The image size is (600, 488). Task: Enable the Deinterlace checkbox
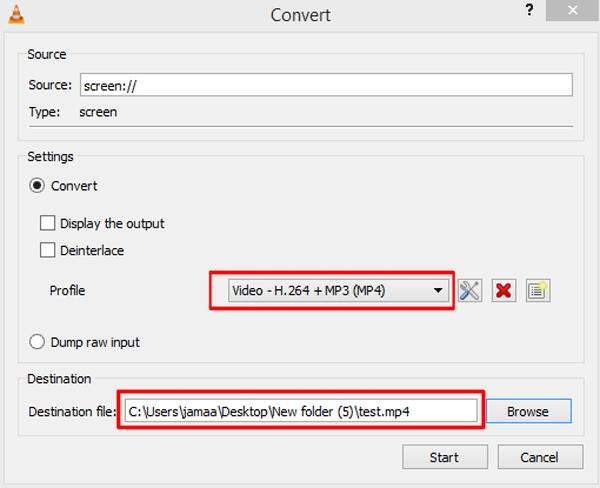tap(47, 250)
